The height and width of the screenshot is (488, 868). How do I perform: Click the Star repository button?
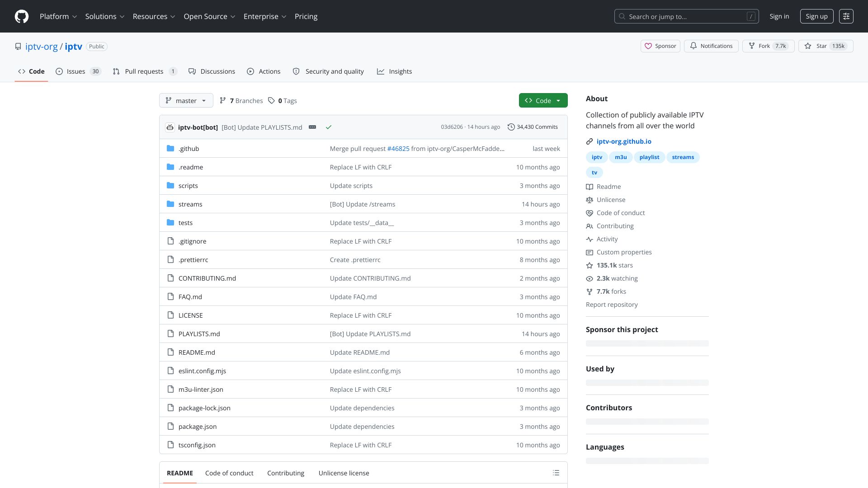(826, 46)
